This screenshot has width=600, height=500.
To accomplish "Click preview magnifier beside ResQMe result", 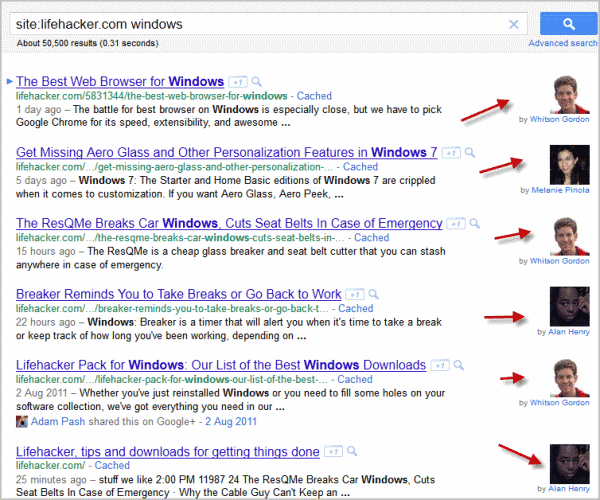I will point(474,223).
